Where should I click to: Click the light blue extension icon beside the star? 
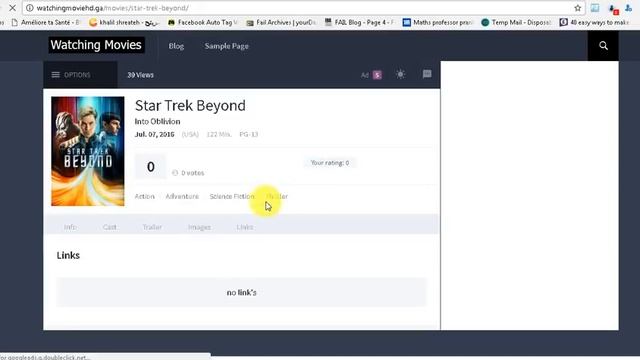[x=595, y=8]
